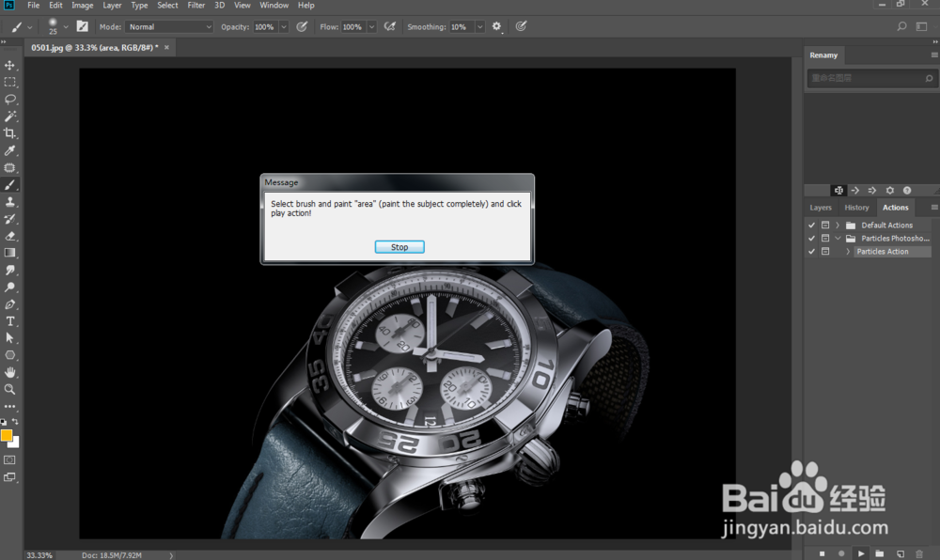Select the Dodge tool
The image size is (940, 560).
pos(9,287)
